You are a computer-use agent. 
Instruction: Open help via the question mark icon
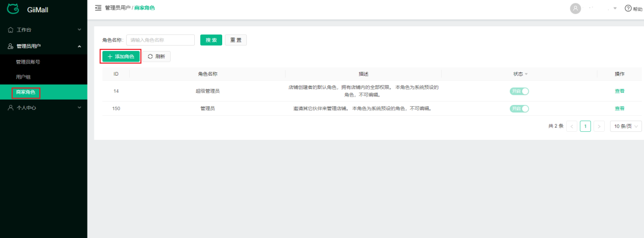coord(628,9)
